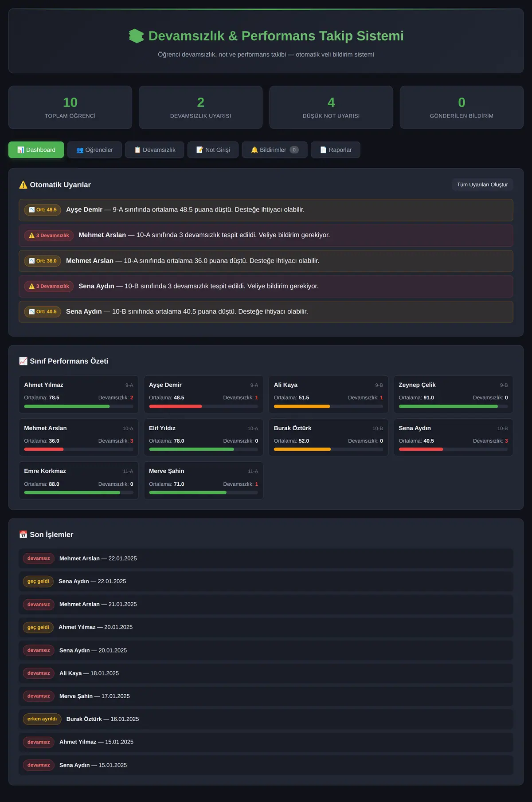Click the Mehmet Arslan — 21.01.2025 entry
532x802 pixels.
266,605
